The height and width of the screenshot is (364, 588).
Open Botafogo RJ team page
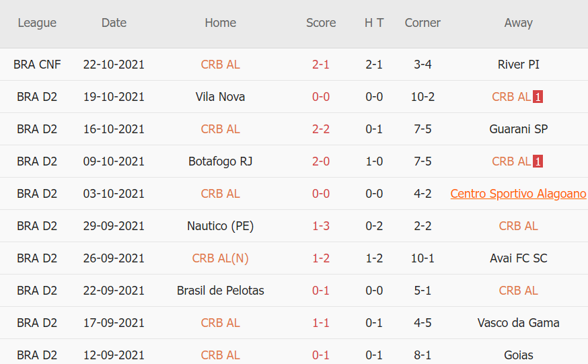click(220, 161)
